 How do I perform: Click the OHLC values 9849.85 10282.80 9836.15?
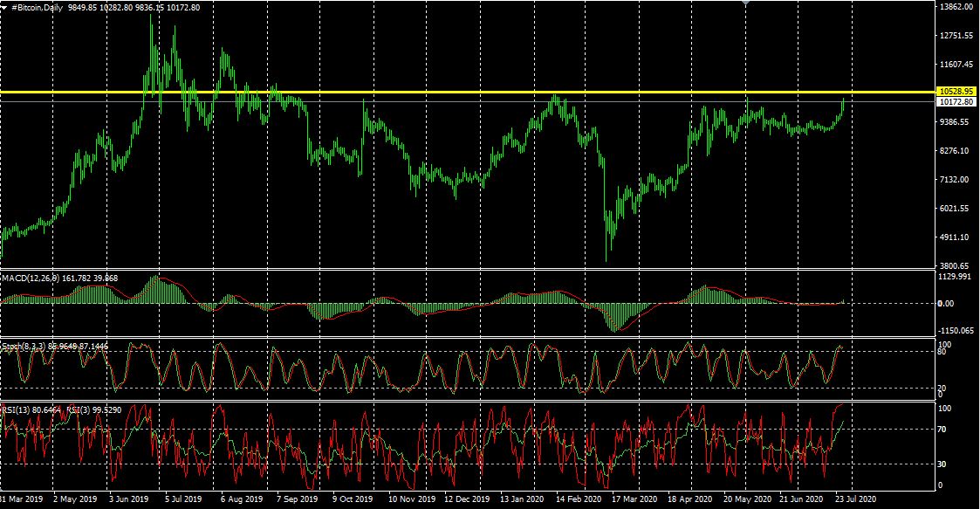114,8
